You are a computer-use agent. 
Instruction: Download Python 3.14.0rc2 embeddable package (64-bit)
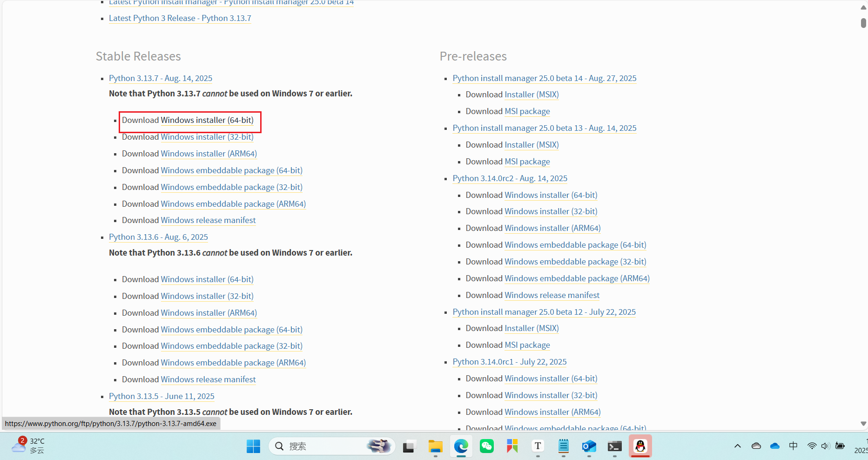tap(576, 245)
